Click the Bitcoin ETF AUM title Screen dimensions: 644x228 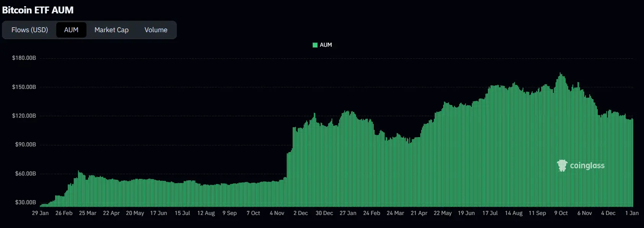click(x=38, y=10)
